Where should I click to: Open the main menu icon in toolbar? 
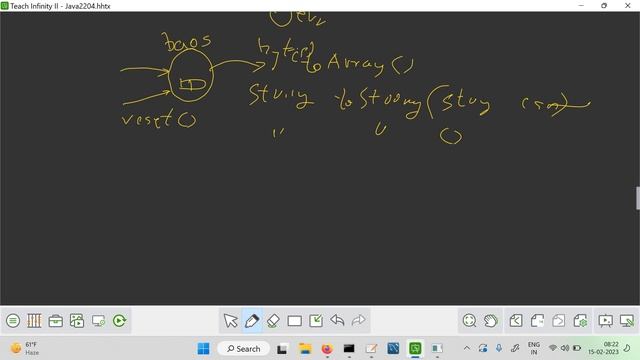[13, 321]
